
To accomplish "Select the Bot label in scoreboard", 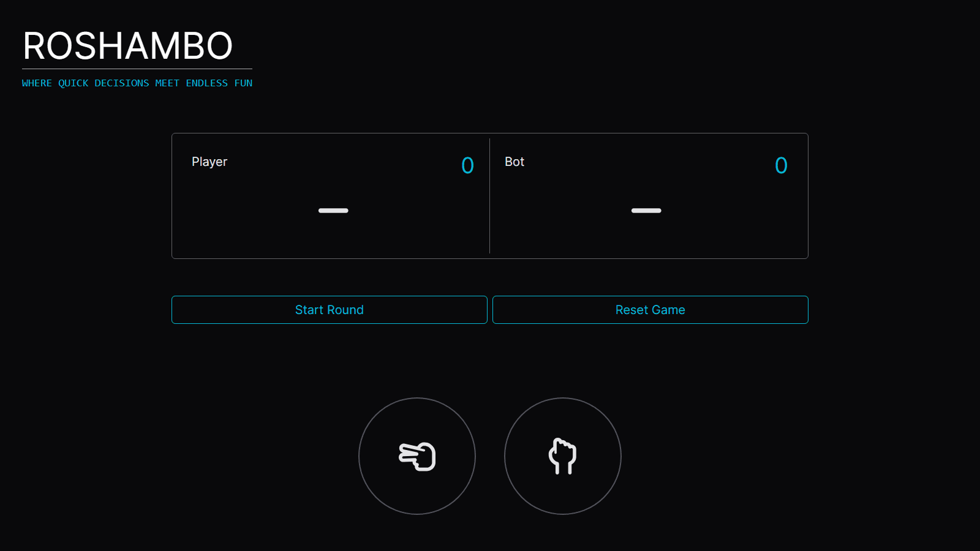I will point(514,162).
